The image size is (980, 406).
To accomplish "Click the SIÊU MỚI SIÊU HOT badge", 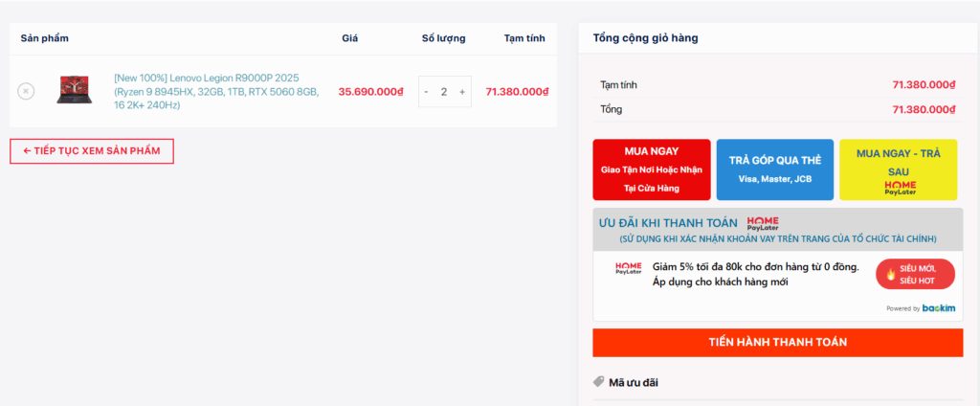I will click(915, 274).
